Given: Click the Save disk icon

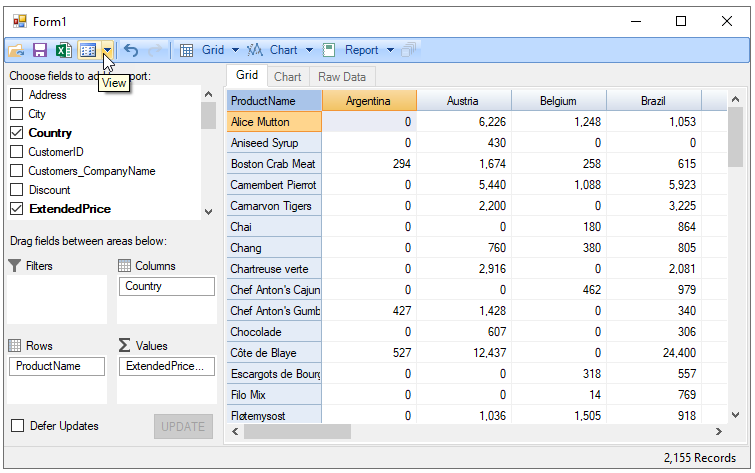Looking at the screenshot, I should pos(40,50).
